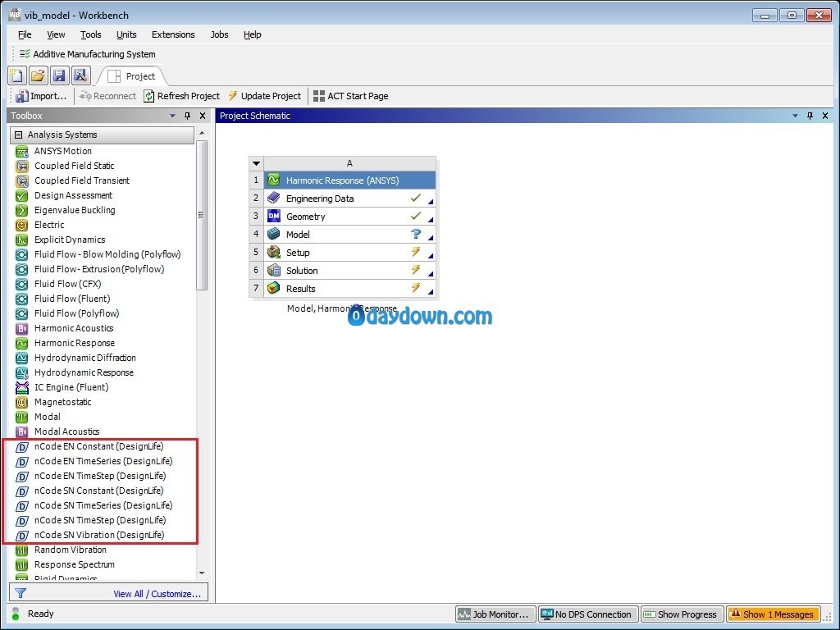The height and width of the screenshot is (630, 840).
Task: Click Refresh Project
Action: 181,96
